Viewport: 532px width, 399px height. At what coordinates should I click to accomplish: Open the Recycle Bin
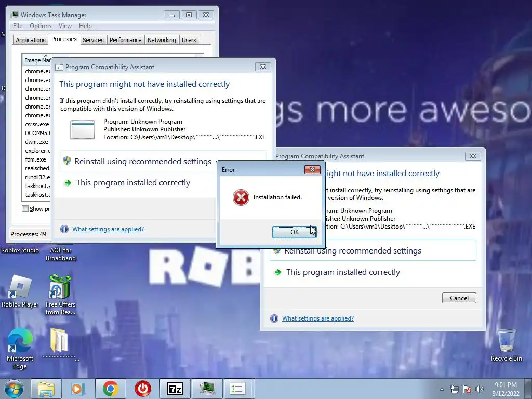click(x=506, y=345)
